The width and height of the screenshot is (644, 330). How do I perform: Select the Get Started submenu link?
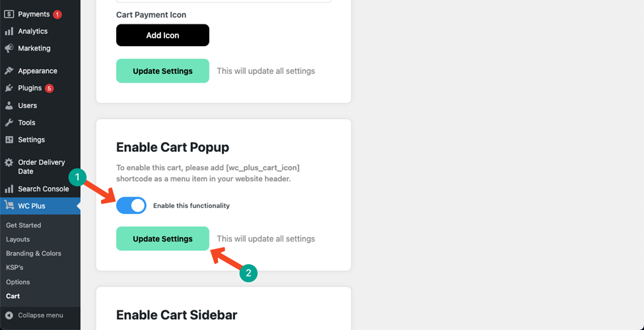point(23,225)
